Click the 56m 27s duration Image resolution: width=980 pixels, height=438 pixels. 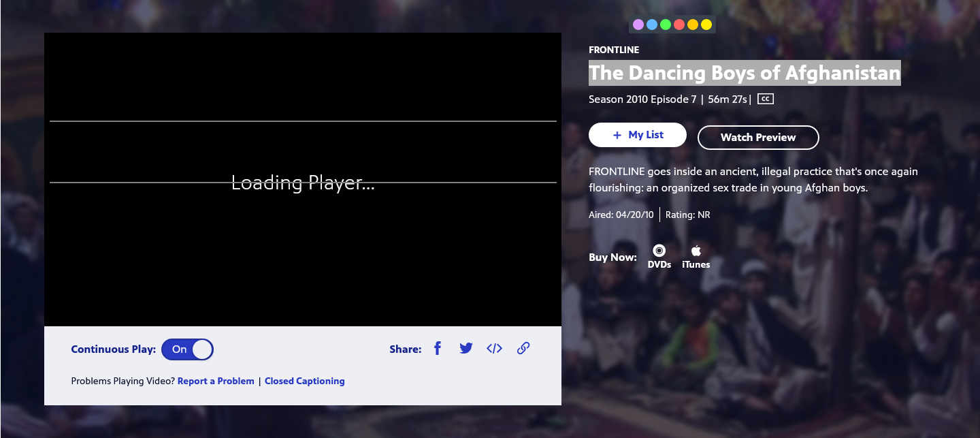728,99
